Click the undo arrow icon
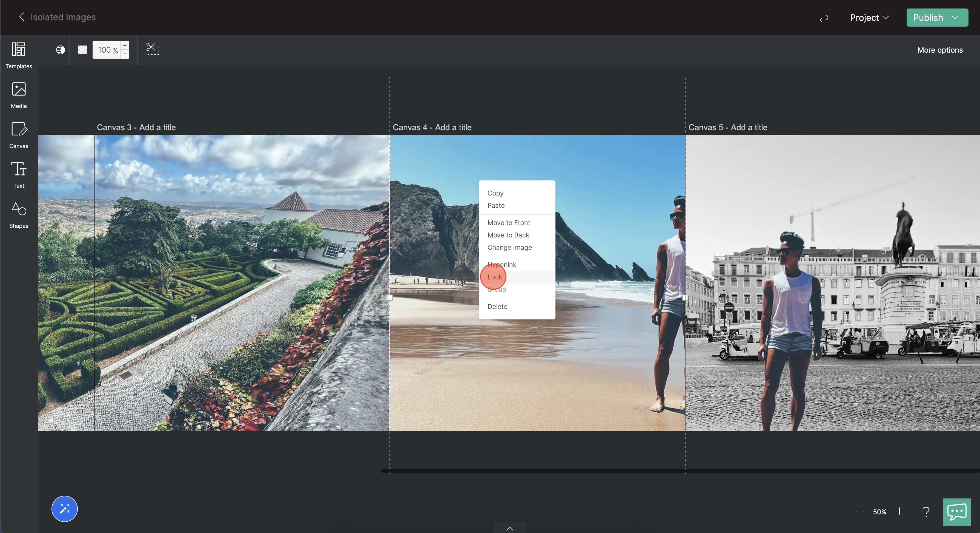This screenshot has height=533, width=980. [824, 18]
